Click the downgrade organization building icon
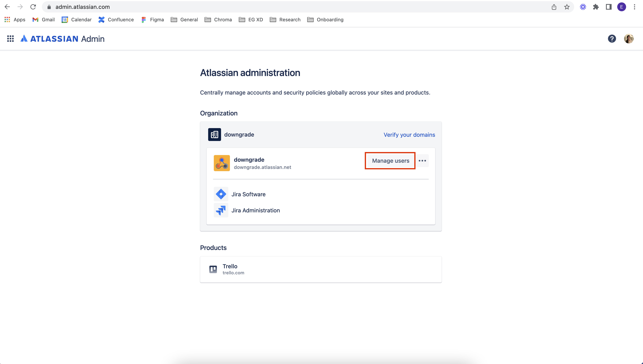 [214, 135]
